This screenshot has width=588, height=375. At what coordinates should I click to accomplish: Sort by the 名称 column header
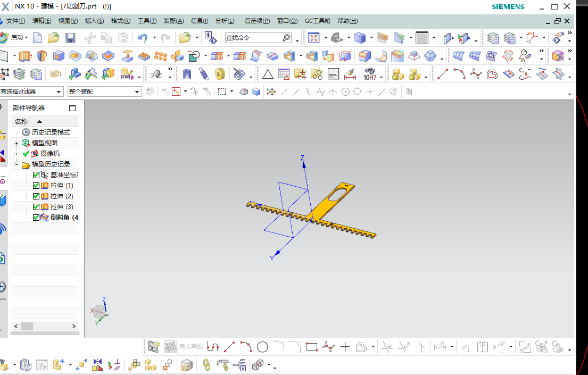[21, 121]
